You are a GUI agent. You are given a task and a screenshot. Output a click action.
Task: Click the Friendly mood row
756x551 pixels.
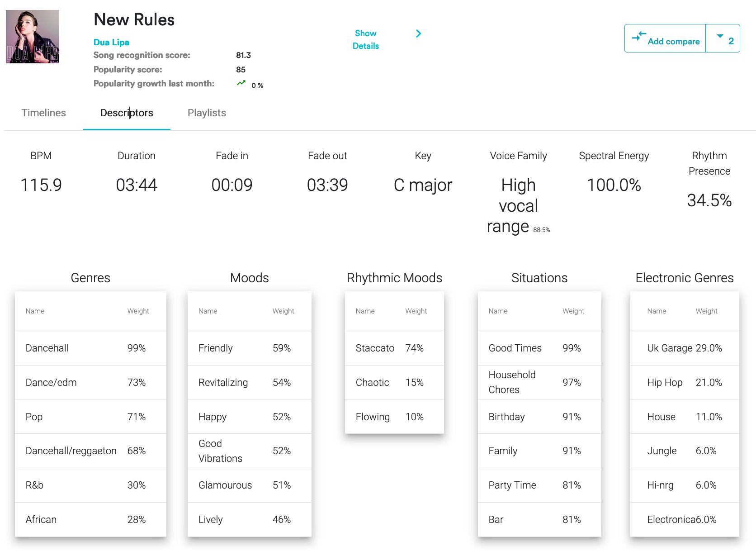click(249, 348)
